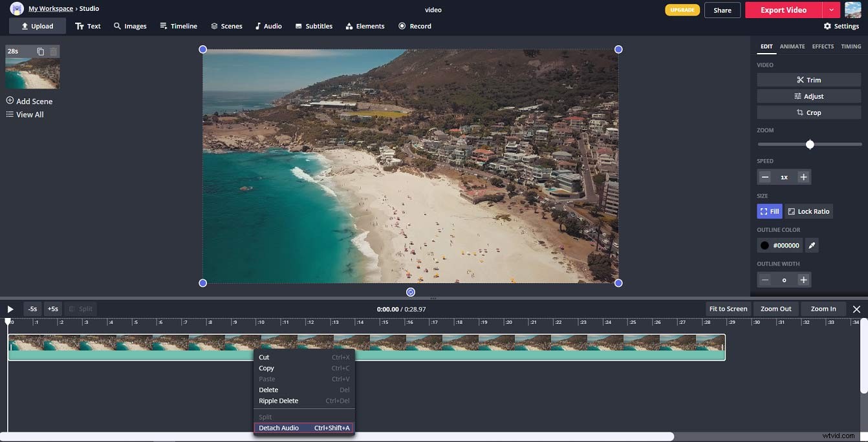Toggle Lock Ratio on the video
The image size is (868, 442).
coord(808,211)
